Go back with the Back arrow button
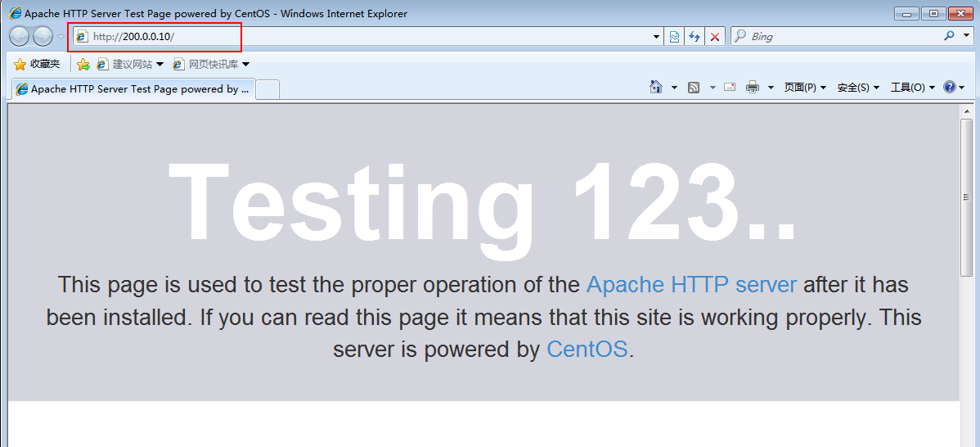This screenshot has height=447, width=980. pyautogui.click(x=20, y=37)
